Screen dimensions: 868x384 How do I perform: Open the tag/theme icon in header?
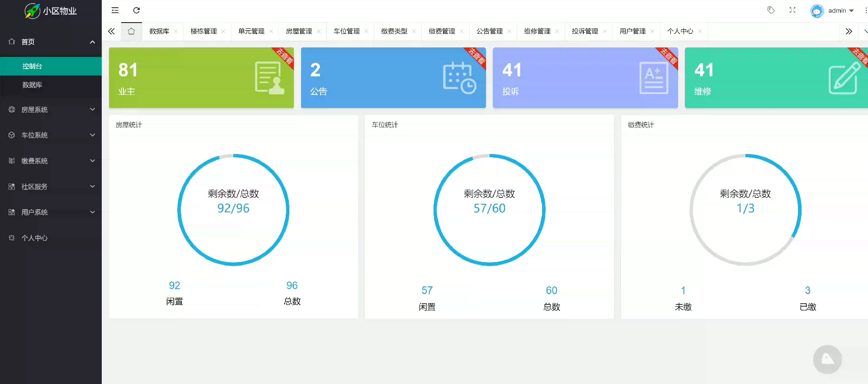pos(771,10)
